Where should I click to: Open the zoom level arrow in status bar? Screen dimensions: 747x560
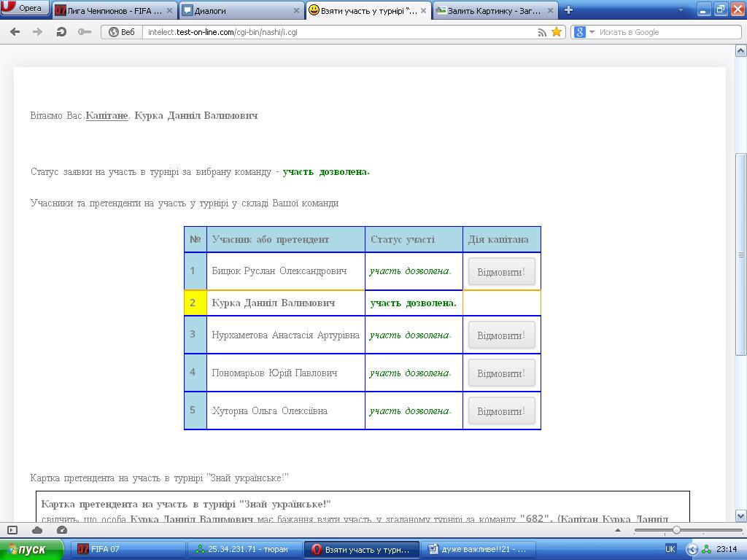[x=618, y=530]
